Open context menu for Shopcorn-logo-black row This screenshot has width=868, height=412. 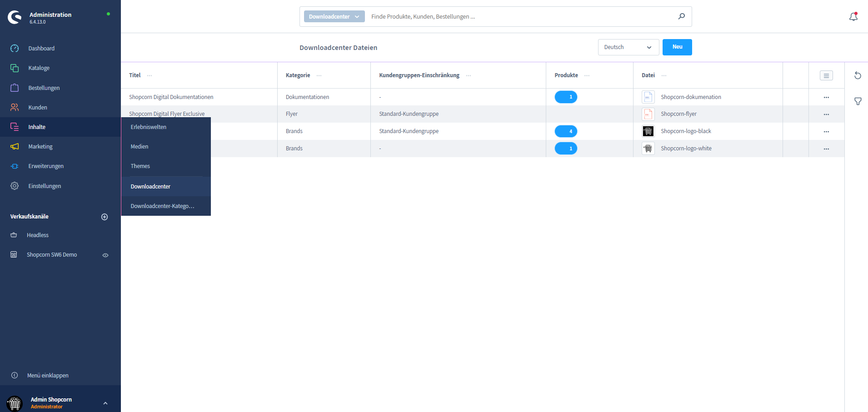(826, 132)
